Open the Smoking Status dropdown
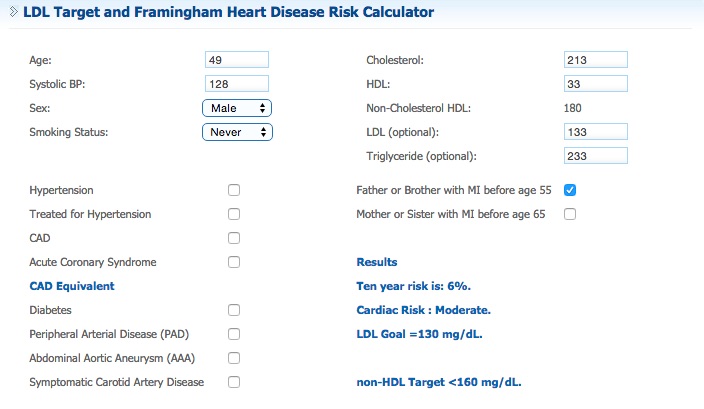Viewport: 704px width, 409px height. pyautogui.click(x=237, y=132)
